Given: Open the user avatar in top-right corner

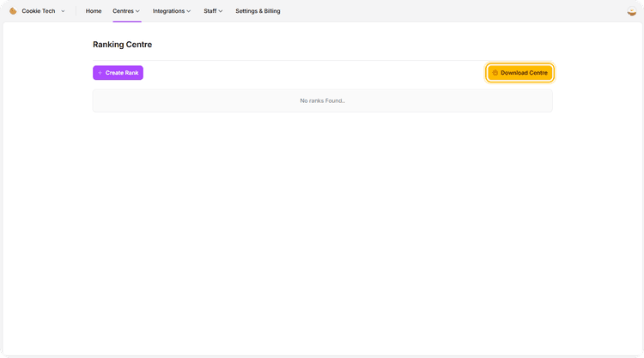Looking at the screenshot, I should pyautogui.click(x=632, y=11).
